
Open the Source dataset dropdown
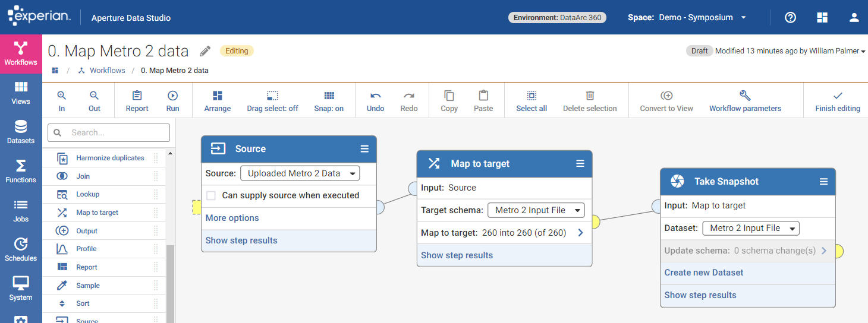click(x=300, y=173)
